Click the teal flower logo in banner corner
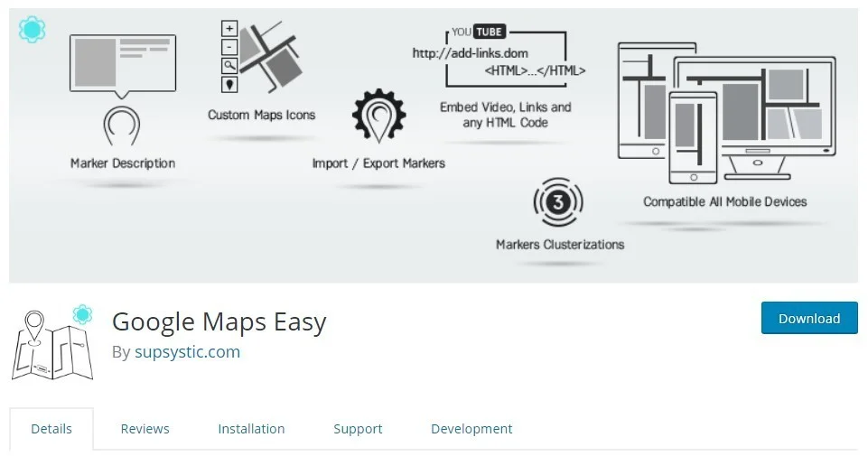The width and height of the screenshot is (868, 456). pos(33,29)
